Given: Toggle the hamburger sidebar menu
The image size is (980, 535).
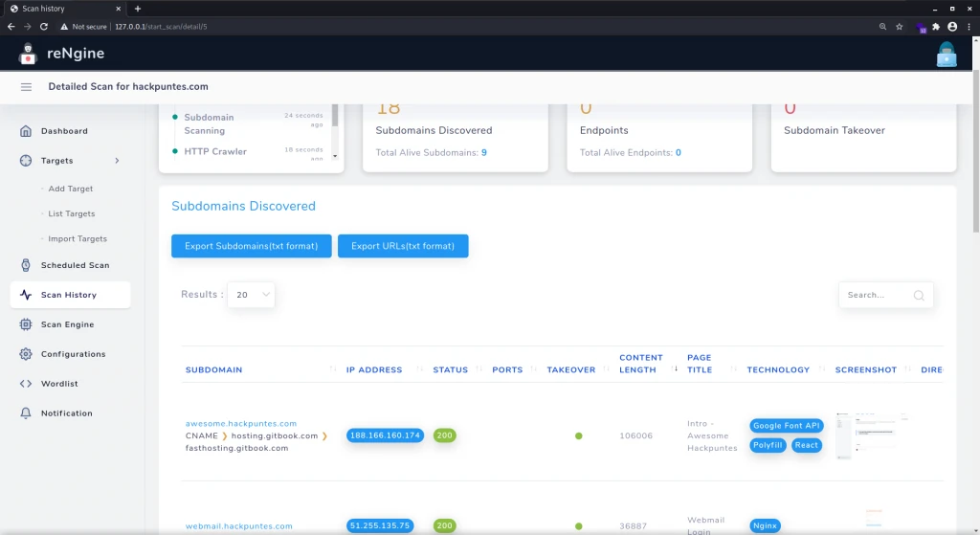Looking at the screenshot, I should pos(26,87).
